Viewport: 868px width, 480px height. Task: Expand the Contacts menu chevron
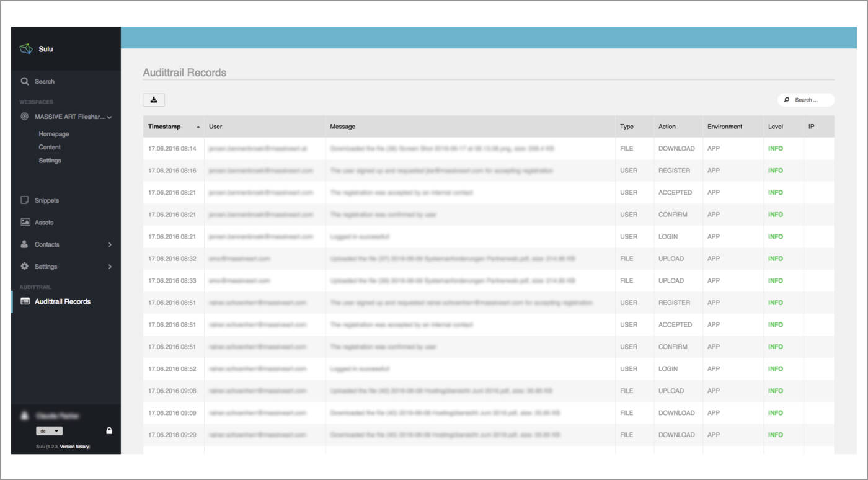pos(110,244)
